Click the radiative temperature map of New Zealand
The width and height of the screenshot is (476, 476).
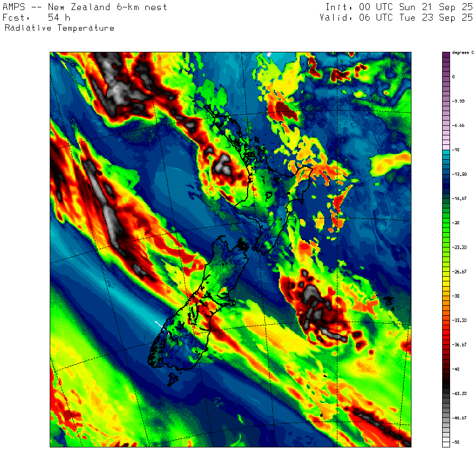coord(231,250)
